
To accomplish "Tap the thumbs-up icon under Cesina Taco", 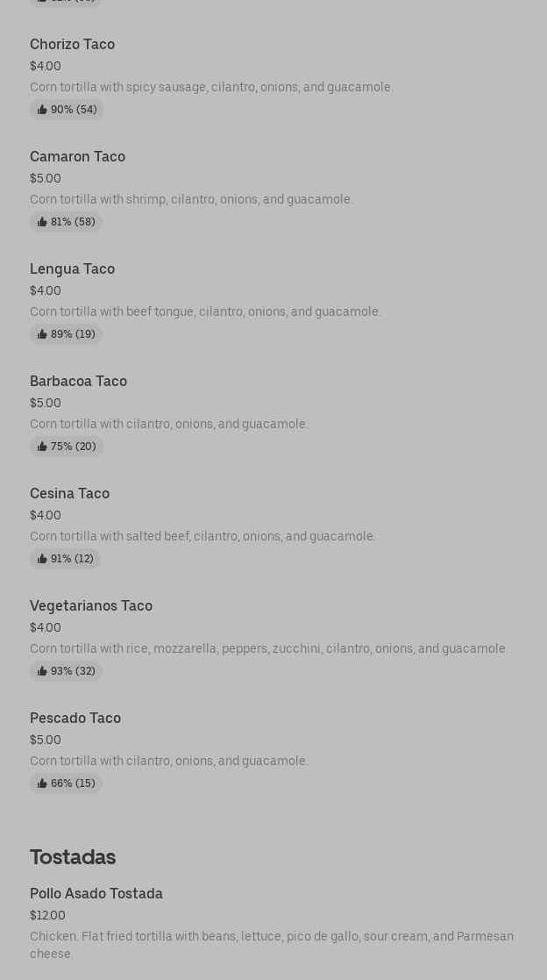I will coord(42,559).
